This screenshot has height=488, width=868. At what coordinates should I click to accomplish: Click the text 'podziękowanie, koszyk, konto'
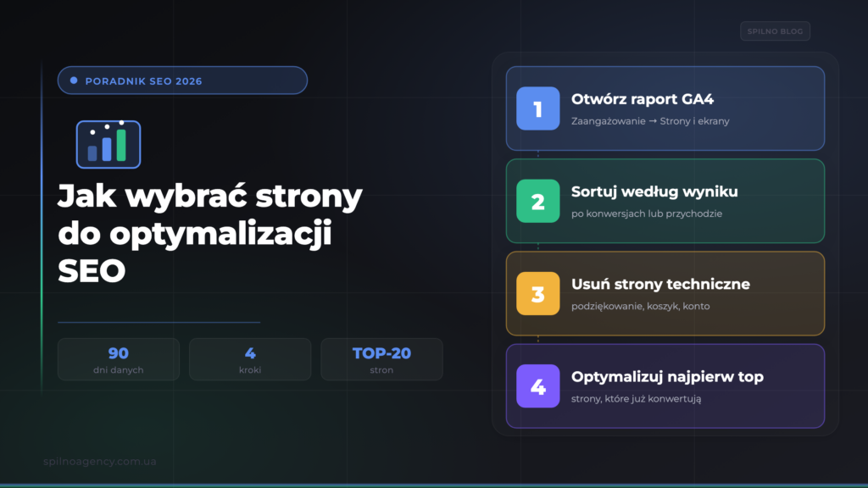coord(641,306)
